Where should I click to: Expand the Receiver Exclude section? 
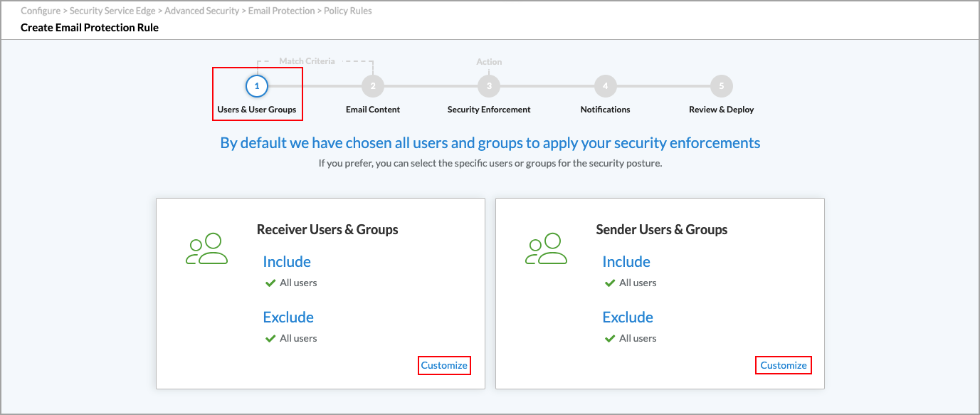point(288,317)
